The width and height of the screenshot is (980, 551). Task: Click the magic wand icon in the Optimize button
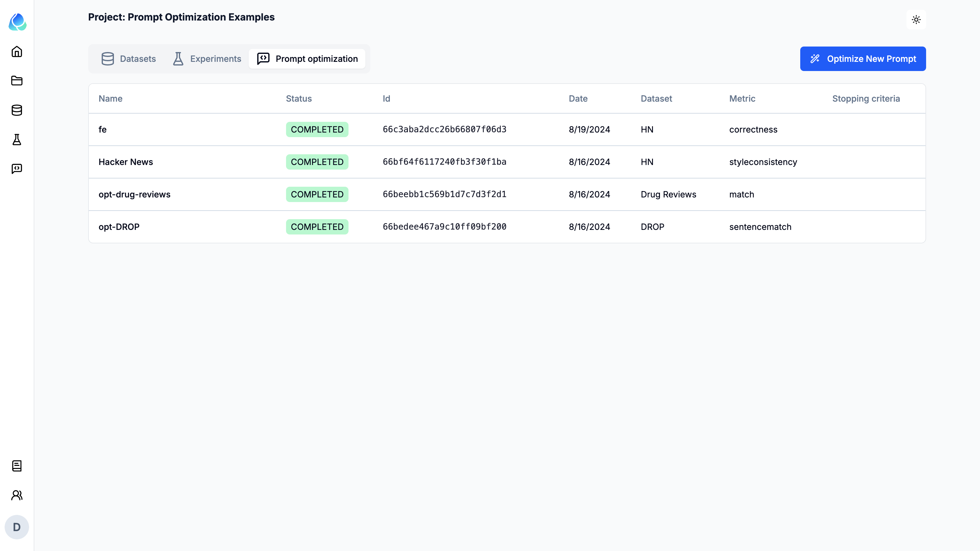pyautogui.click(x=815, y=58)
